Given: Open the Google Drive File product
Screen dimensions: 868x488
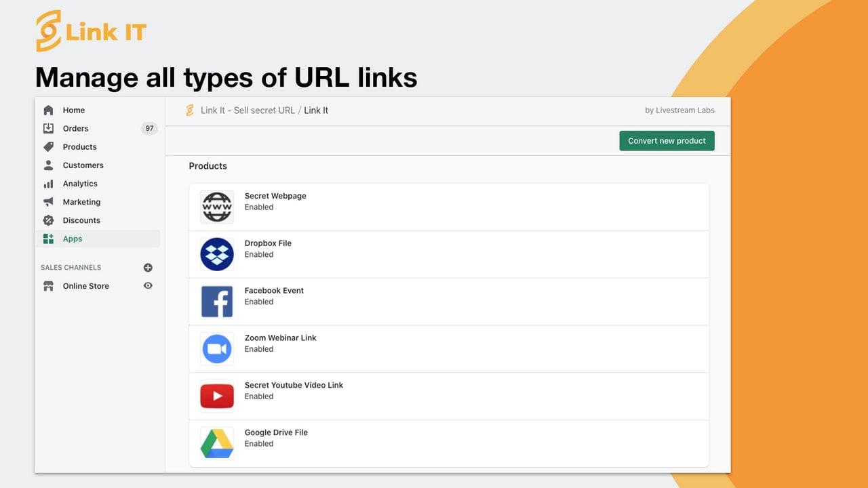Looking at the screenshot, I should point(449,443).
